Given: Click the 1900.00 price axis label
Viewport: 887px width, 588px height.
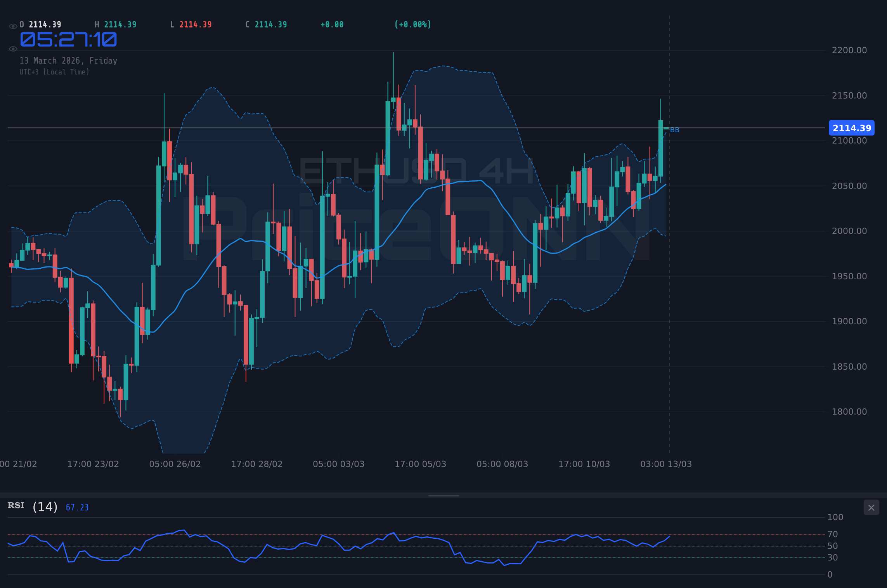Looking at the screenshot, I should [849, 321].
